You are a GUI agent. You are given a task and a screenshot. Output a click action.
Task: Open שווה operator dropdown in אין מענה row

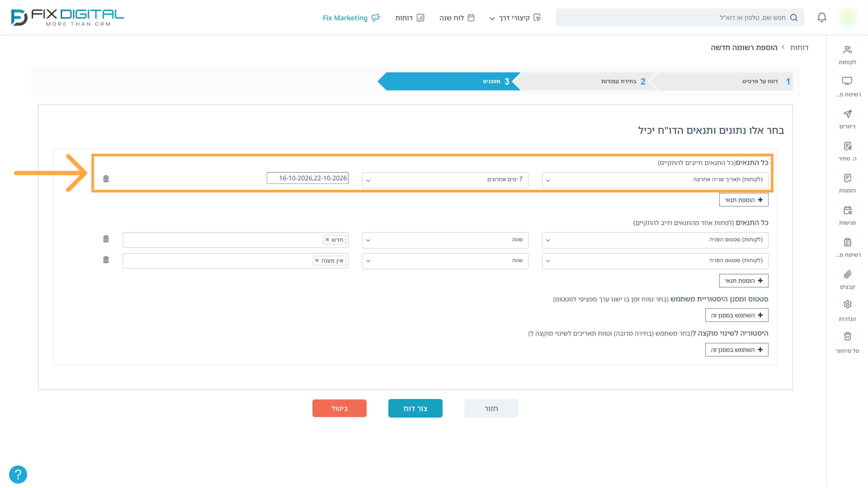pyautogui.click(x=445, y=261)
